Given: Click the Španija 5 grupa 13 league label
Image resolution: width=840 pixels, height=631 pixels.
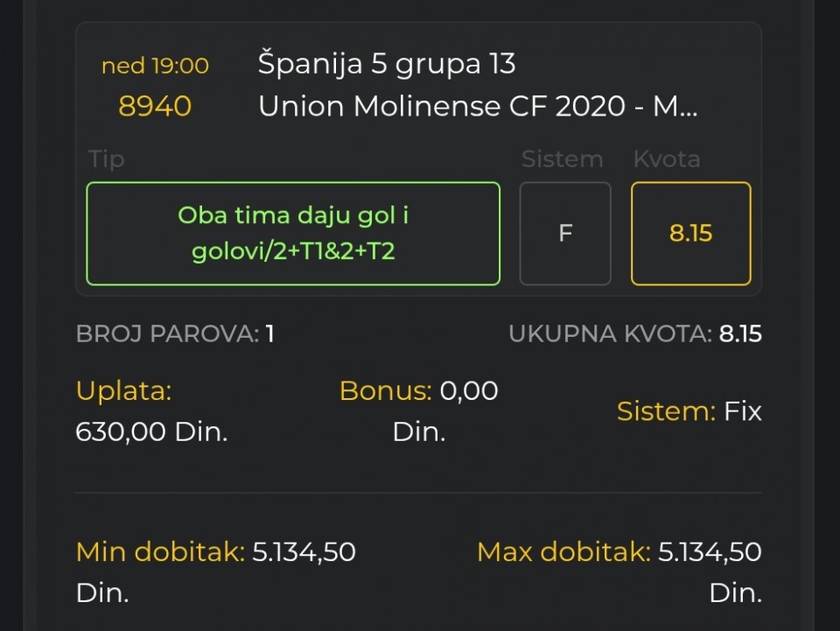Looking at the screenshot, I should [387, 63].
